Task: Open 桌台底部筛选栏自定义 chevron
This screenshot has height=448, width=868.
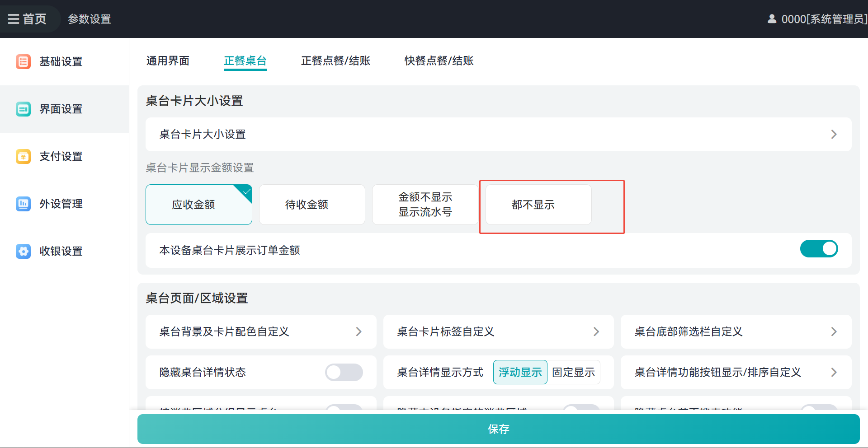Action: click(x=834, y=331)
